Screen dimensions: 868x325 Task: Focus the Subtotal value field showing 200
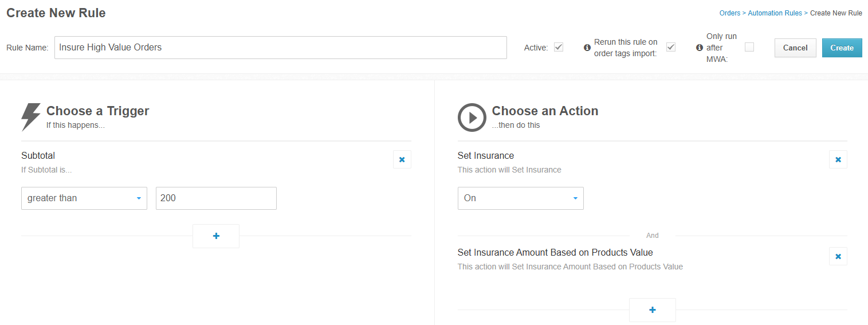point(216,198)
